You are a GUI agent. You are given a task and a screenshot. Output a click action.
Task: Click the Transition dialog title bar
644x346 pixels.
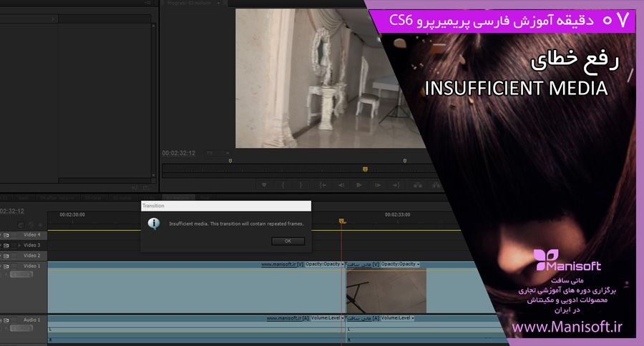pyautogui.click(x=226, y=206)
